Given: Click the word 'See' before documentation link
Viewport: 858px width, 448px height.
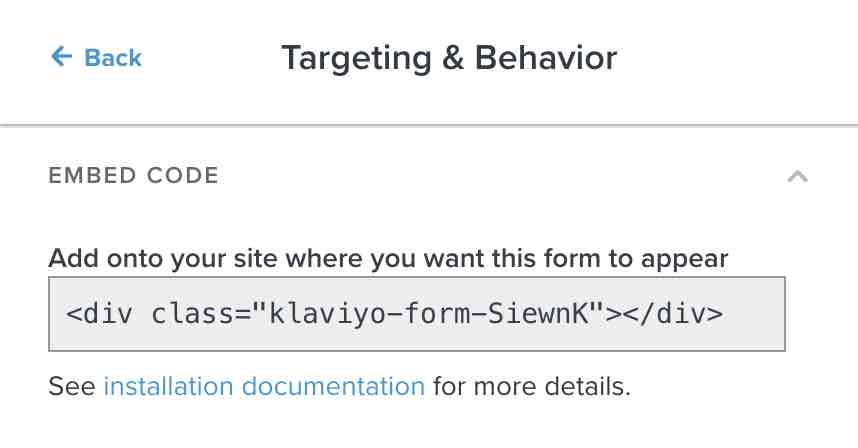Looking at the screenshot, I should (x=72, y=386).
